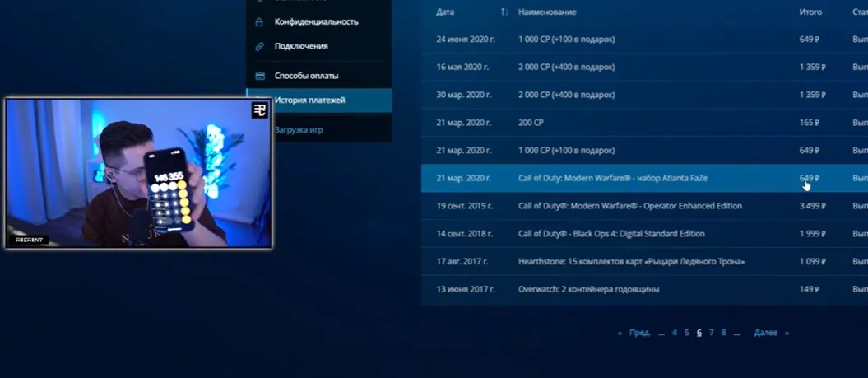The image size is (868, 378).
Task: Click the date 17 авг. 2017 г.
Action: [x=462, y=261]
